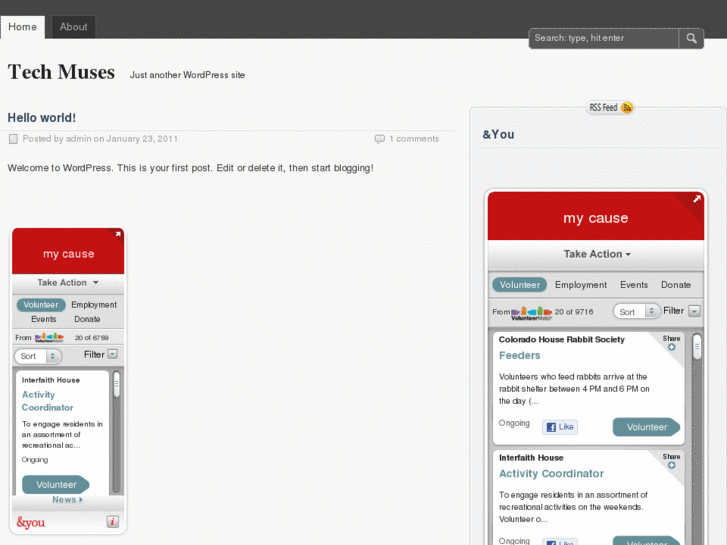Select Employment tab in small widget
The width and height of the screenshot is (727, 545).
(94, 305)
